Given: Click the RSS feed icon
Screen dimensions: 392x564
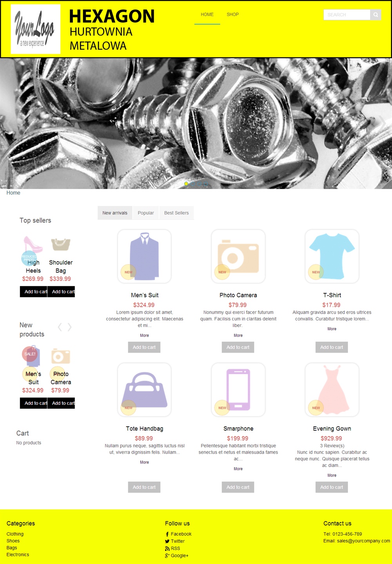Looking at the screenshot, I should (x=167, y=548).
